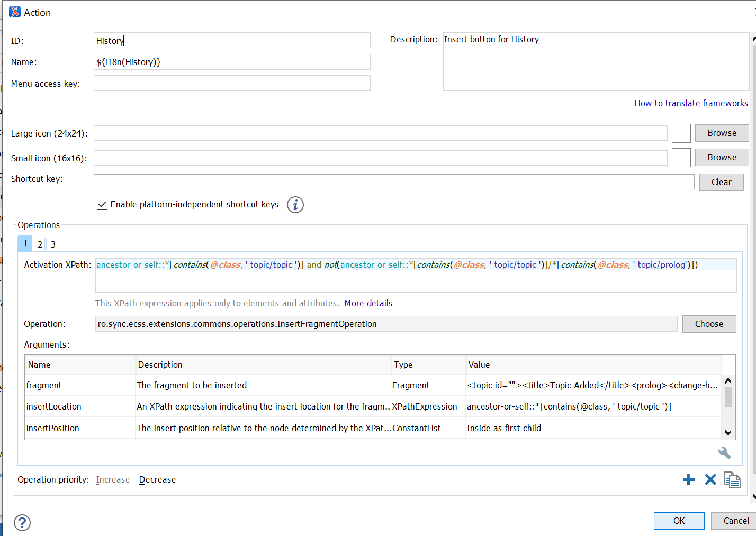Click the Operation class name field
Viewport: 756px width, 536px height.
[x=386, y=324]
